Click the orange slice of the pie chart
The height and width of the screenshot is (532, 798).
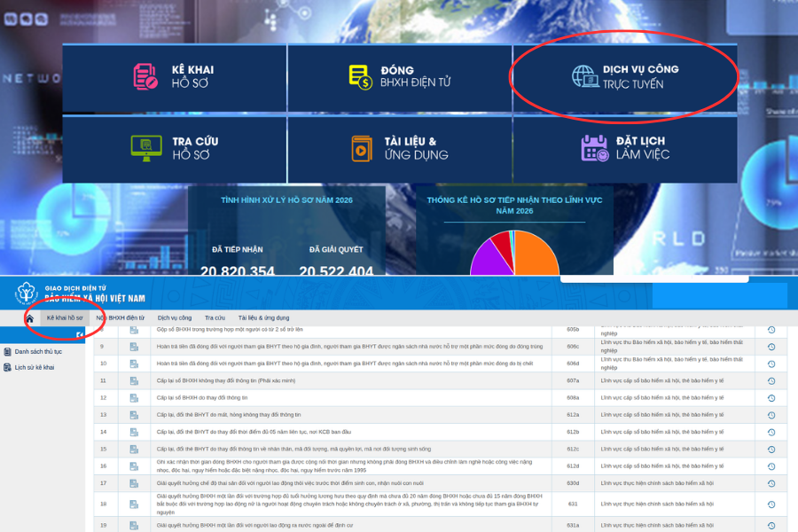click(535, 254)
